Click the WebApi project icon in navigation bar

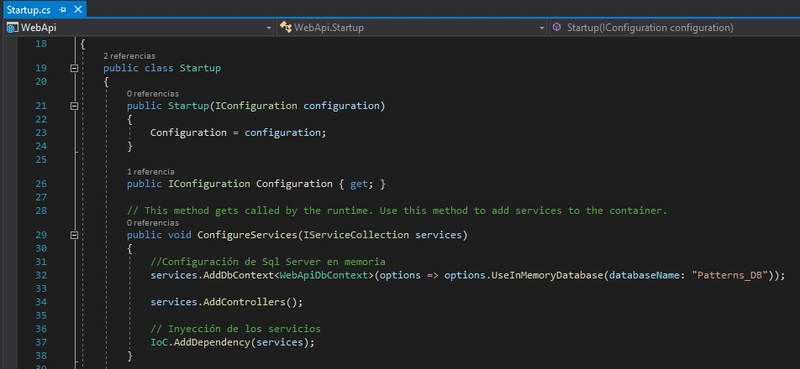(12, 28)
